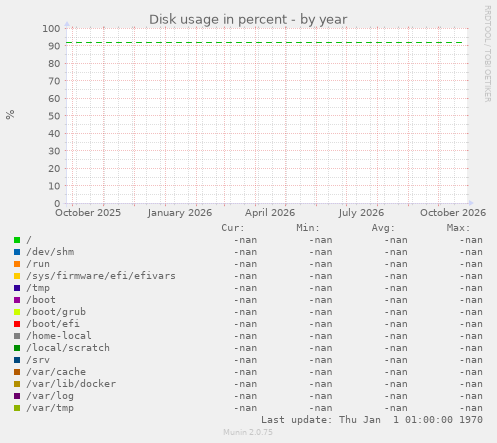Click the Max -nan value for /var/tmp
Viewport: 497px width, 443px height.
[471, 408]
